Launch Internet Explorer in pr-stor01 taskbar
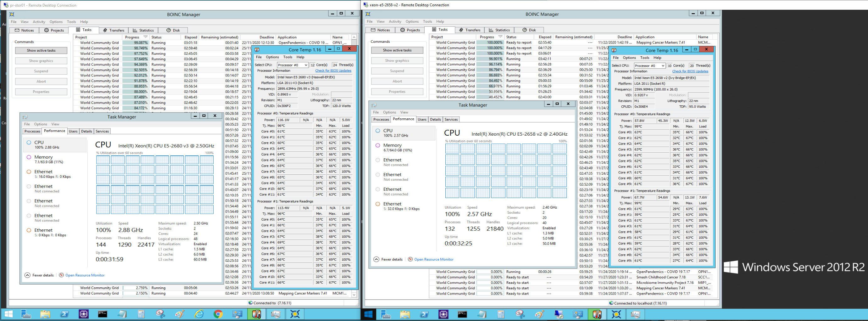868x321 pixels. point(199,314)
